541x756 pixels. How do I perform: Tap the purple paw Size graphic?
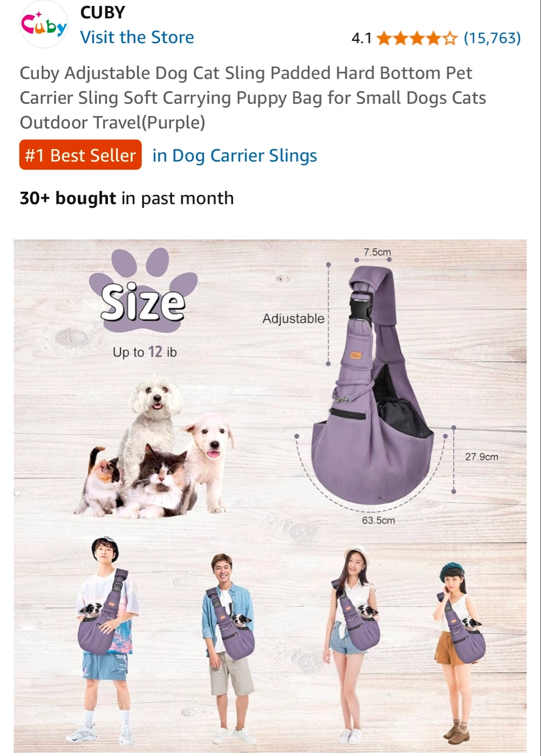tap(143, 292)
